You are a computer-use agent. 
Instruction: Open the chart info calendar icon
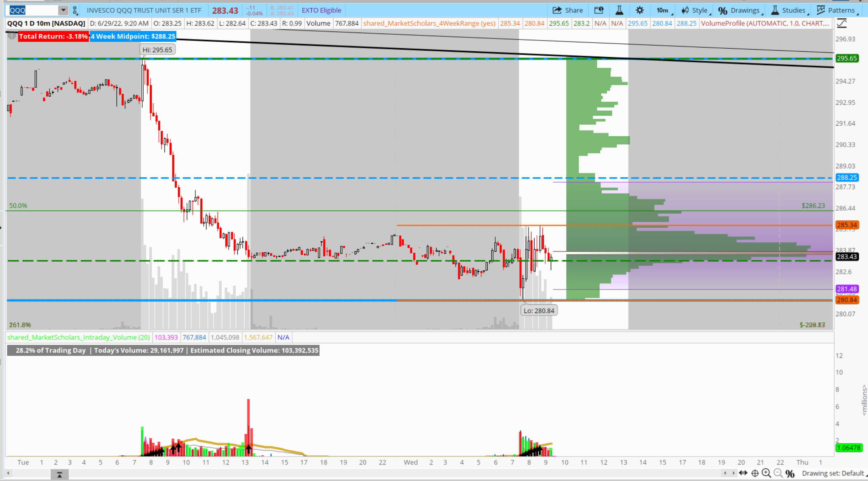point(599,10)
